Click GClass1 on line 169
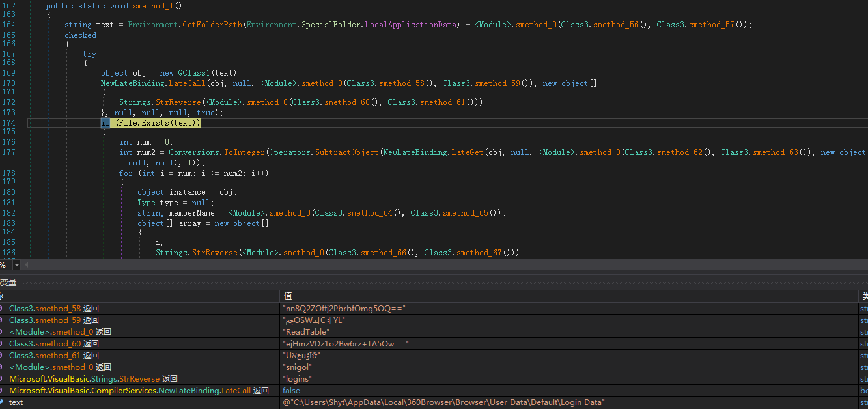This screenshot has width=868, height=409. coord(195,73)
